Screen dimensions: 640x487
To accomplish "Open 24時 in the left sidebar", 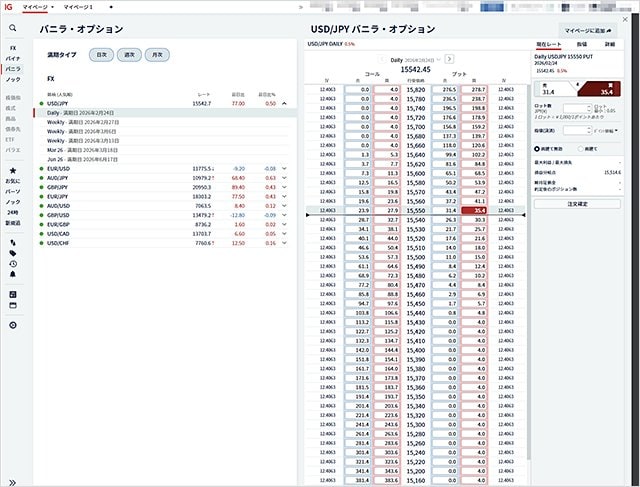I will (x=13, y=212).
